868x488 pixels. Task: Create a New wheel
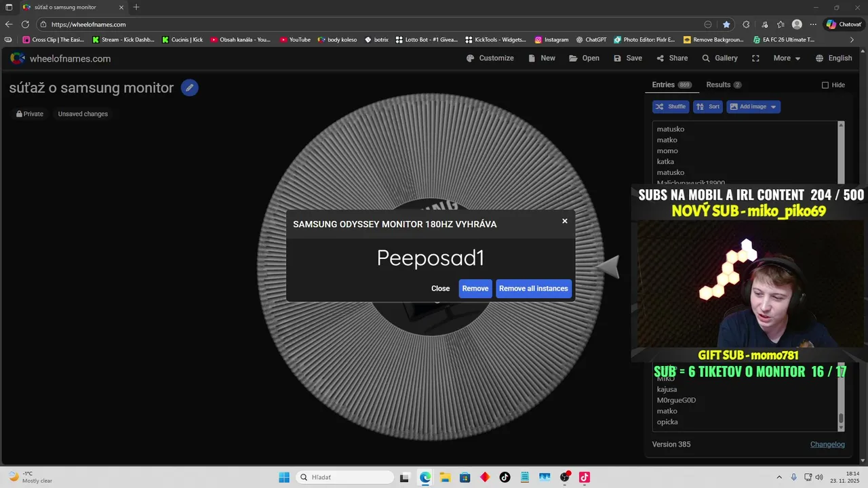542,58
